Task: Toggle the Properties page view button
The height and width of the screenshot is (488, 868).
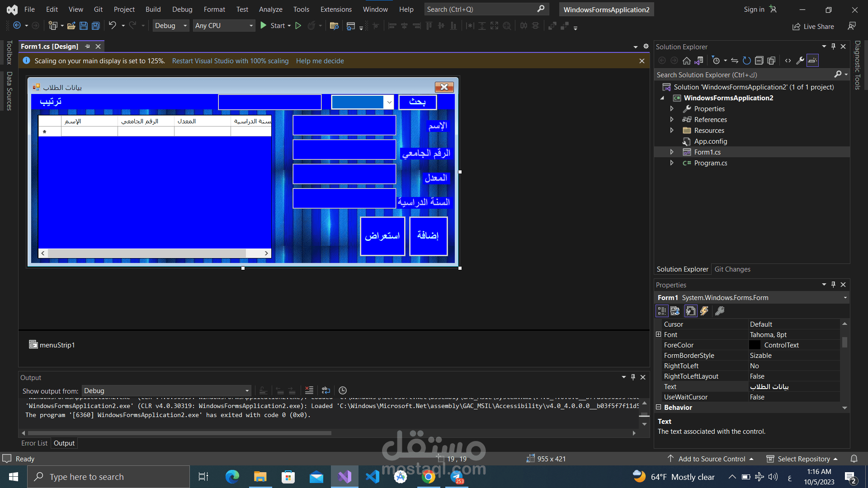Action: [x=691, y=311]
